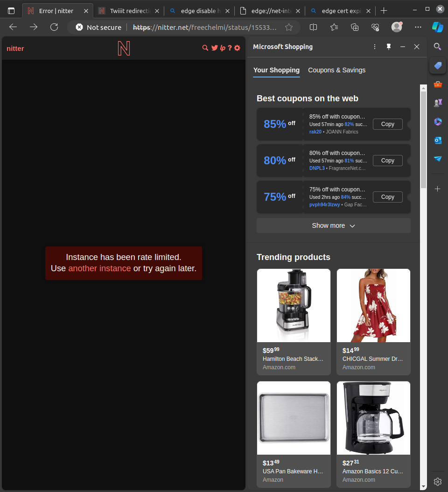Click the Not secure site info badge

[x=98, y=27]
